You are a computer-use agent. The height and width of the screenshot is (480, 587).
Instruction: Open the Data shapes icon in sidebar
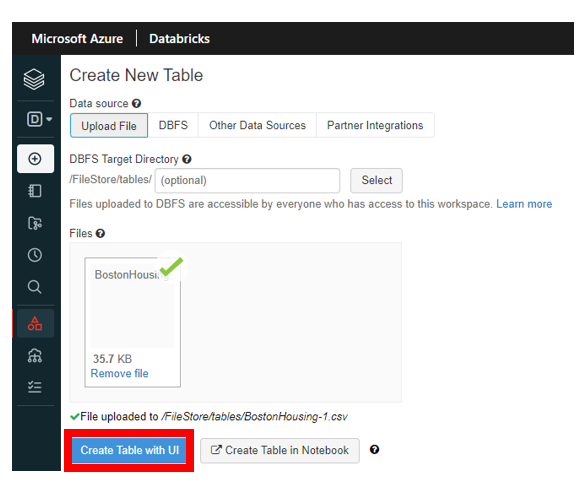pyautogui.click(x=35, y=323)
